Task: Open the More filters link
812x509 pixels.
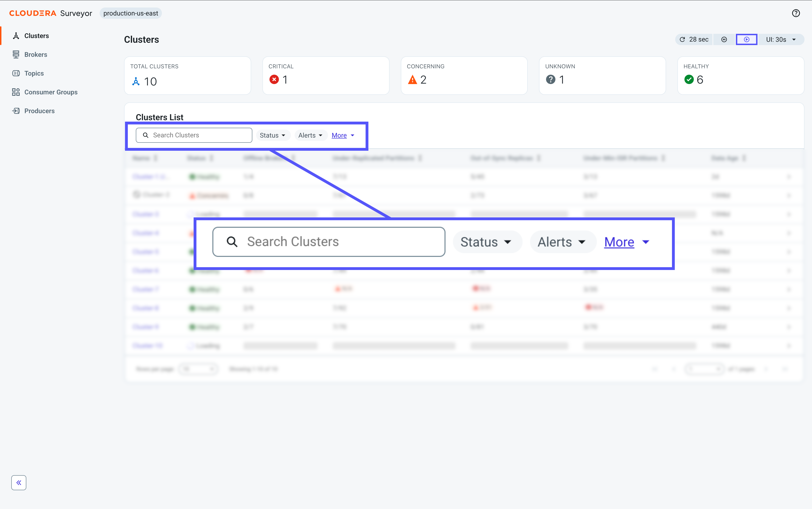Action: tap(343, 135)
